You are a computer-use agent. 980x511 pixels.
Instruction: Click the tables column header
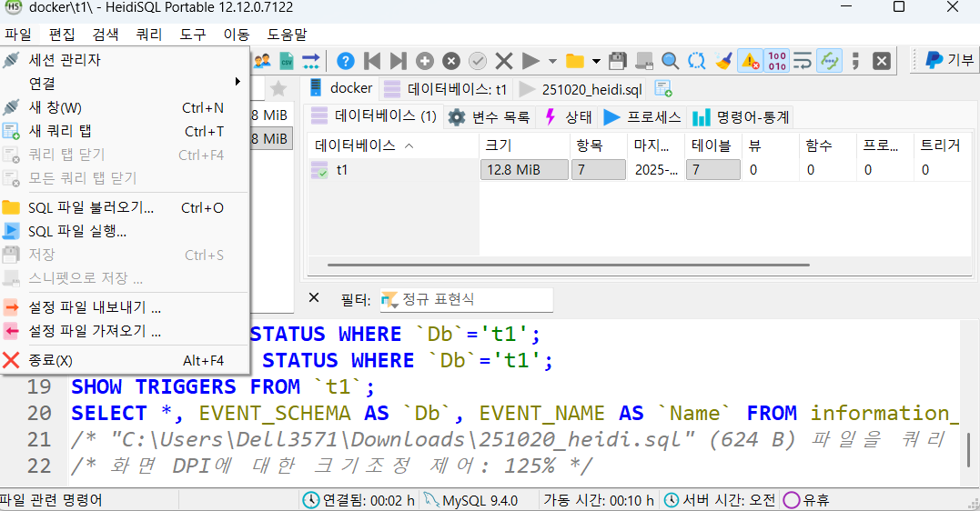pos(712,145)
